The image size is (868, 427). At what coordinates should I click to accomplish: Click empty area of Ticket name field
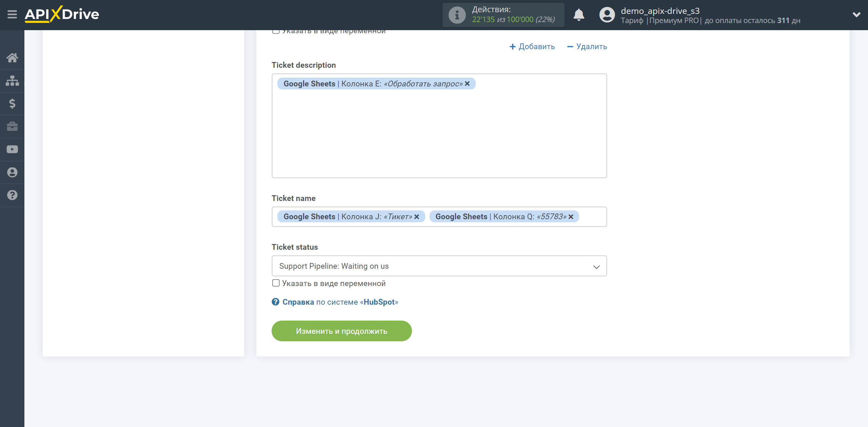click(x=592, y=217)
